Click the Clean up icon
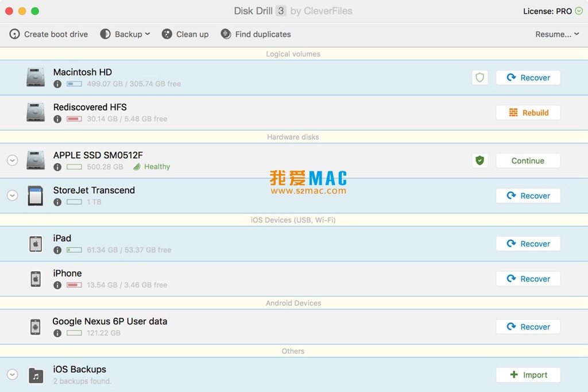The width and height of the screenshot is (588, 392). pos(167,34)
